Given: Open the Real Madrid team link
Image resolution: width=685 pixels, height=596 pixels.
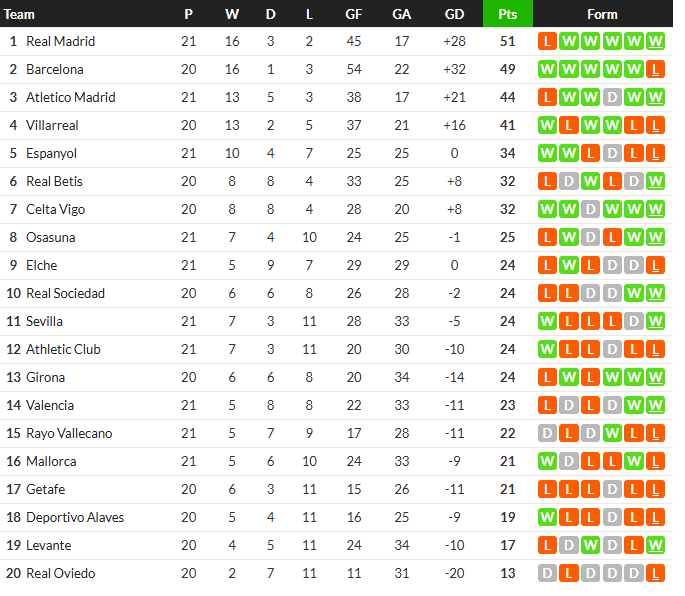Looking at the screenshot, I should click(x=61, y=42).
